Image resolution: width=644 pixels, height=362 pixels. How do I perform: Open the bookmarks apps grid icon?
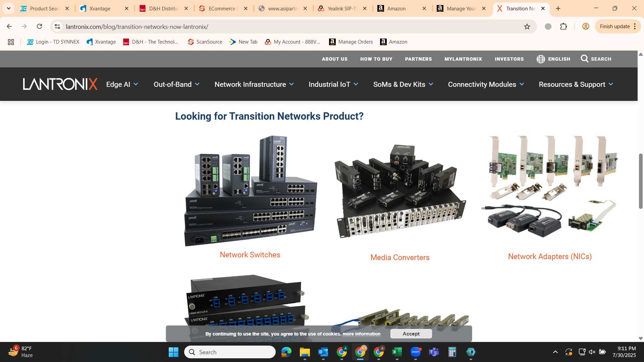(11, 42)
